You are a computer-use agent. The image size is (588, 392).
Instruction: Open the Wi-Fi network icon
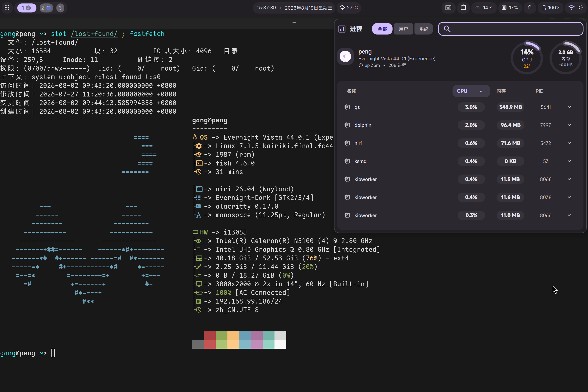(571, 8)
